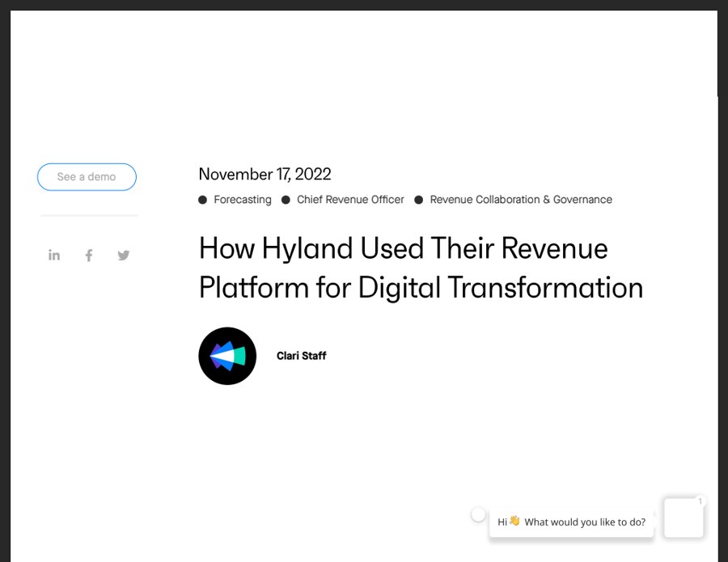Click the Clari logo author avatar

click(x=227, y=356)
